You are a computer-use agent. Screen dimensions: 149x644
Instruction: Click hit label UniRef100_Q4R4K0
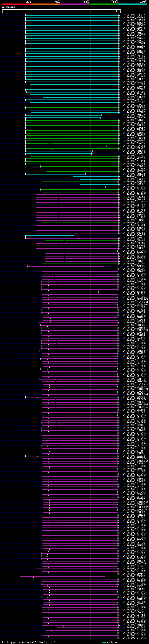click(133, 463)
